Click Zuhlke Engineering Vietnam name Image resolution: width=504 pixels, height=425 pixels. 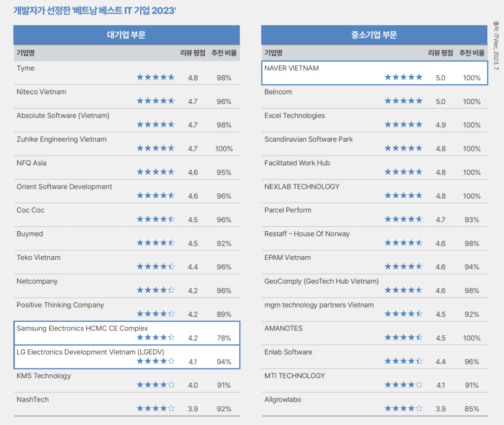coord(62,139)
